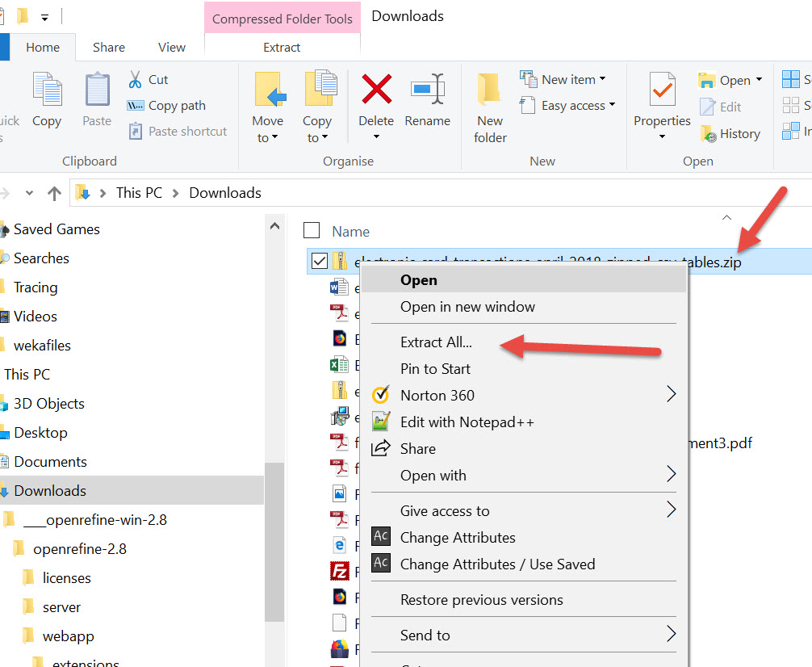
Task: Uncheck the selected zip file checkbox
Action: point(319,261)
